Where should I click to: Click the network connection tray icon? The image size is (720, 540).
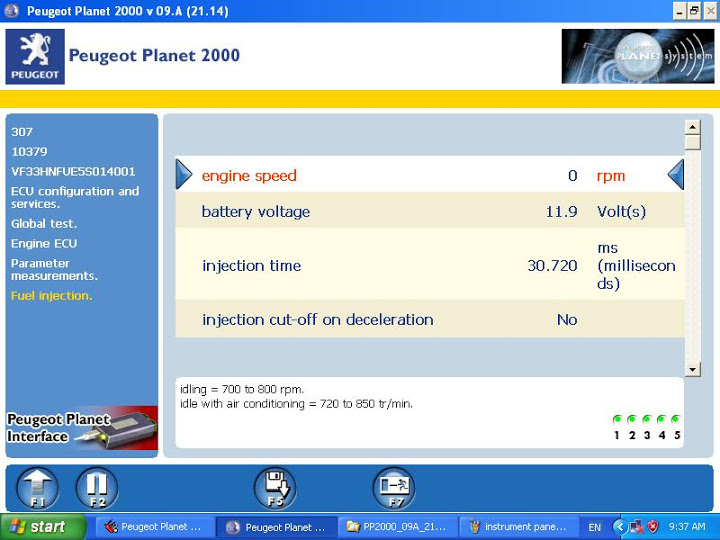[637, 527]
